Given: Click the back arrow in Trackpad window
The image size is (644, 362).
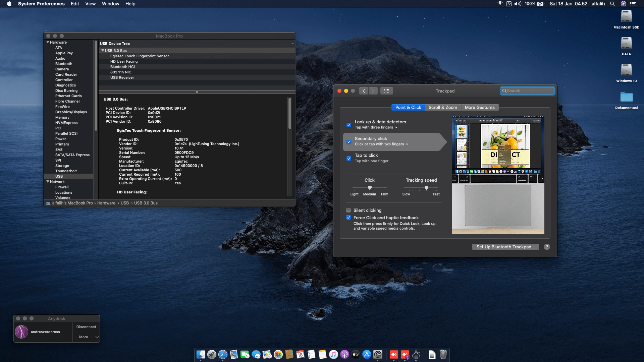Looking at the screenshot, I should [x=364, y=91].
